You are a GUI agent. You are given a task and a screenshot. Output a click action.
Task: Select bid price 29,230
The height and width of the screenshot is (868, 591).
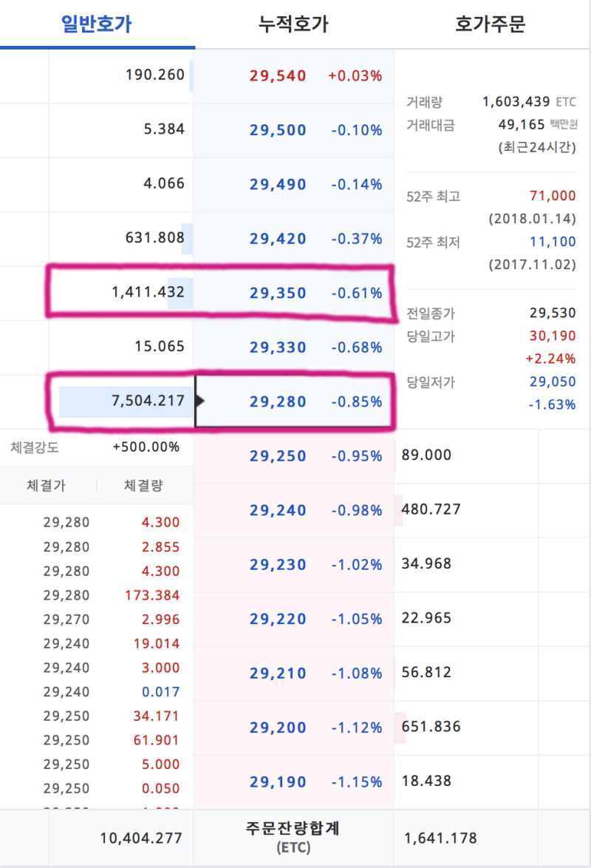278,565
